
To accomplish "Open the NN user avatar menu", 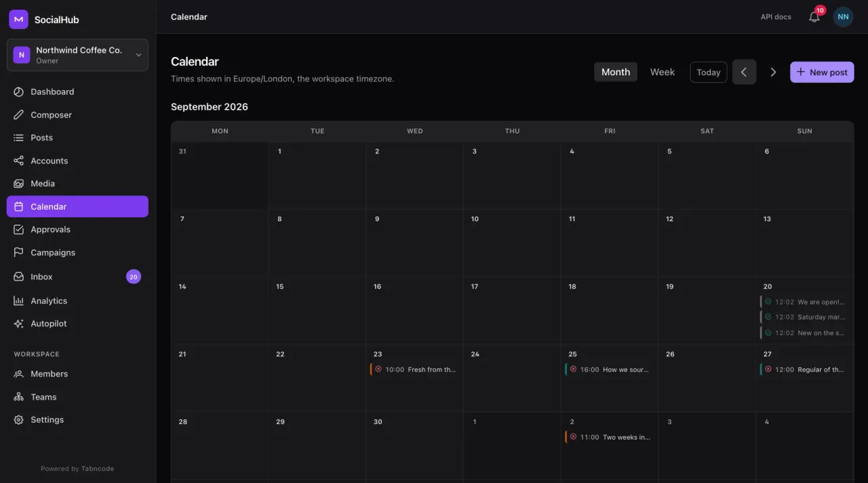I will click(843, 17).
